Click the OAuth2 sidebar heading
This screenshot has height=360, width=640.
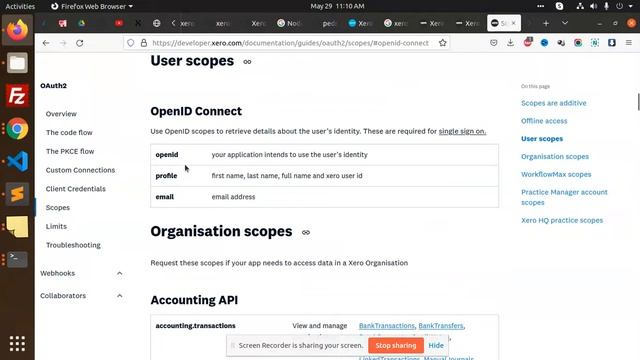[53, 86]
